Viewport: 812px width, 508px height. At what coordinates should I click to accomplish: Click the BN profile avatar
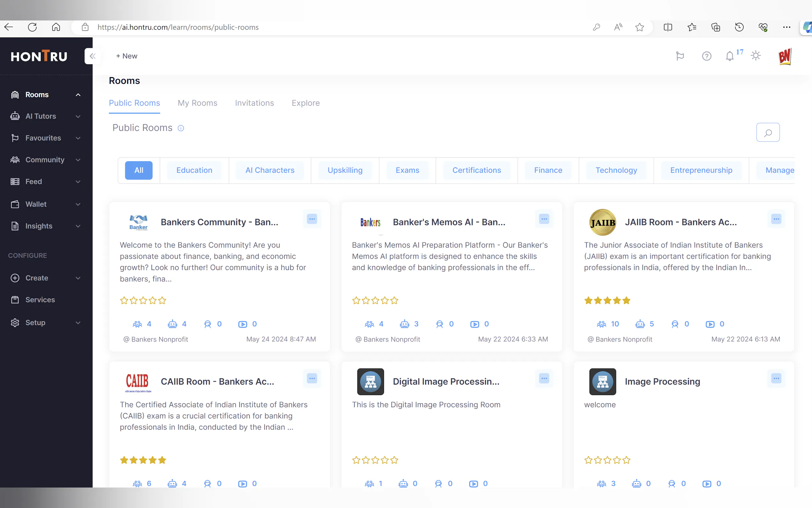point(785,56)
